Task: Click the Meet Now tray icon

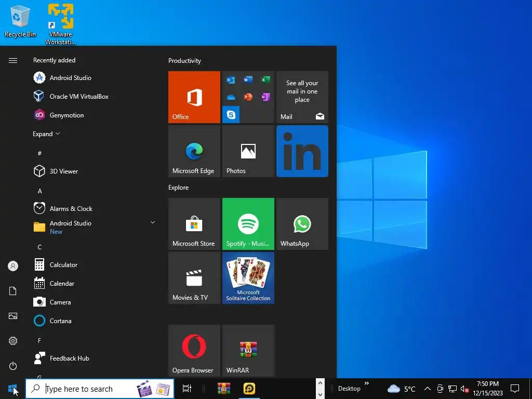Action: [440, 389]
